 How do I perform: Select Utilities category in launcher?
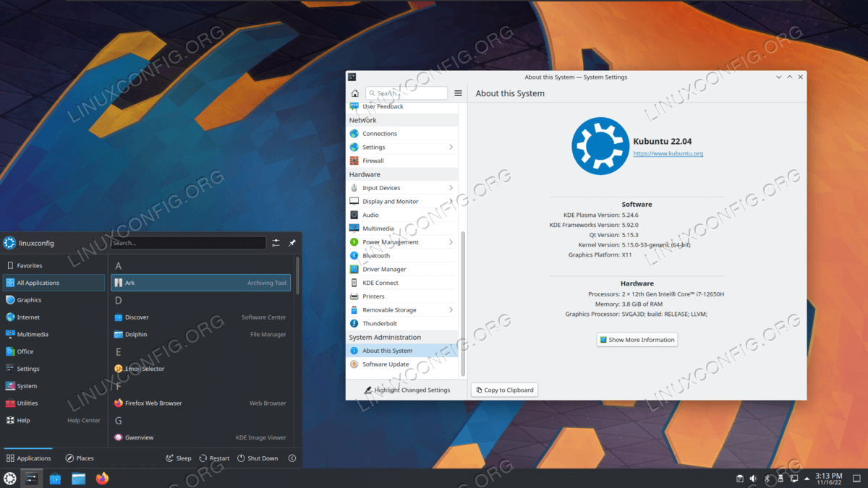tap(54, 403)
